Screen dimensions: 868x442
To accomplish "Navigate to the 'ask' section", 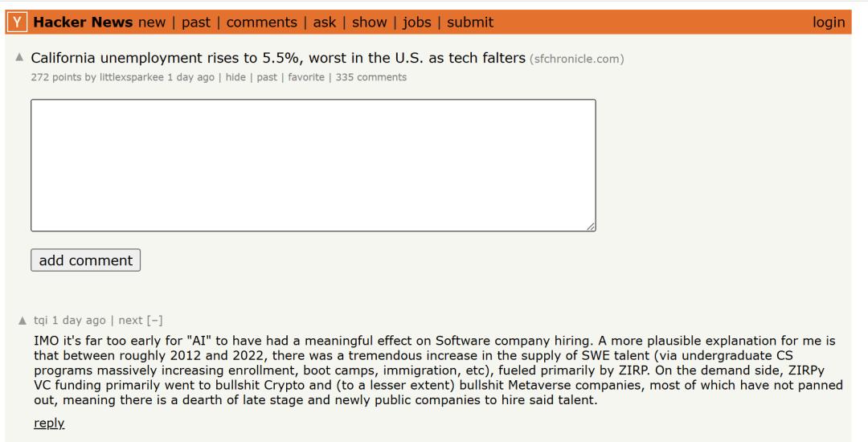I will pyautogui.click(x=325, y=23).
